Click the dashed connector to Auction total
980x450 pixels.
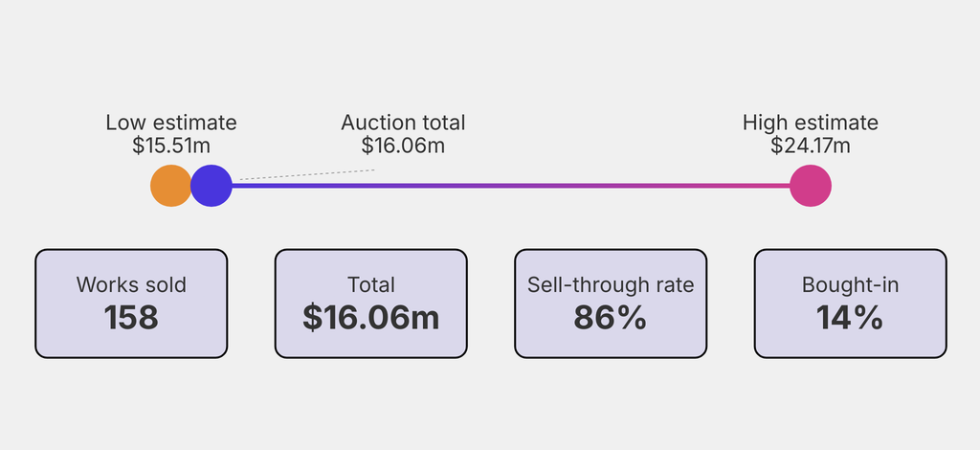(x=306, y=175)
